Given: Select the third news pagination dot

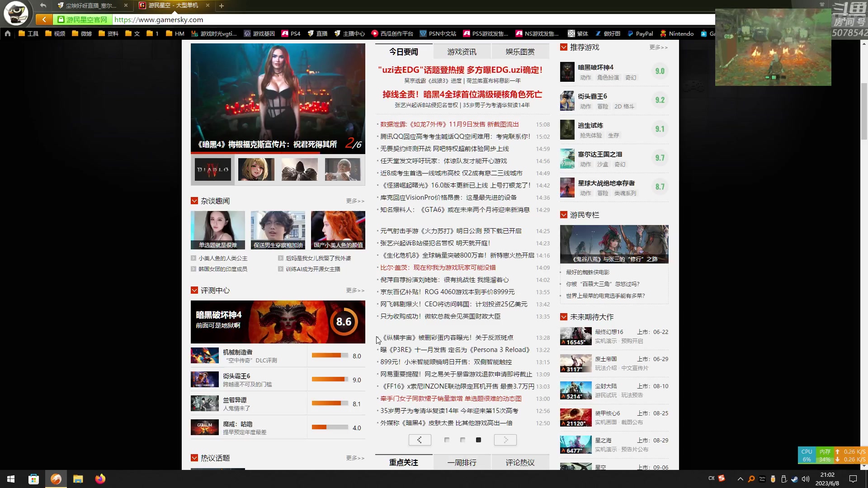Looking at the screenshot, I should pos(478,440).
